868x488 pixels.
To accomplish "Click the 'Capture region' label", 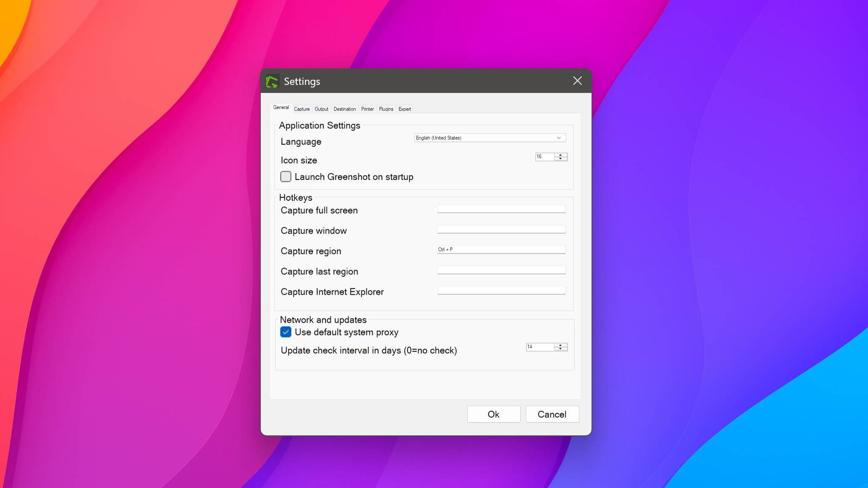I will coord(311,251).
